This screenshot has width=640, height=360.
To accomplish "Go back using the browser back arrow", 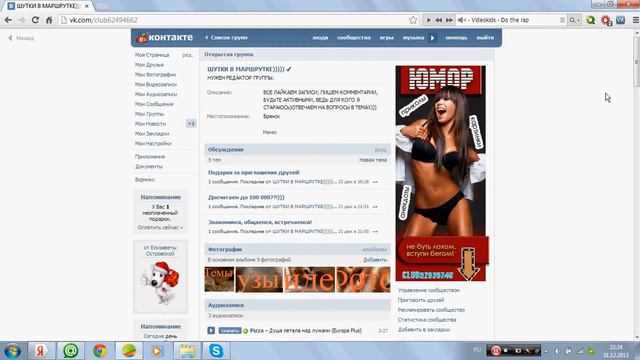I will click(8, 20).
